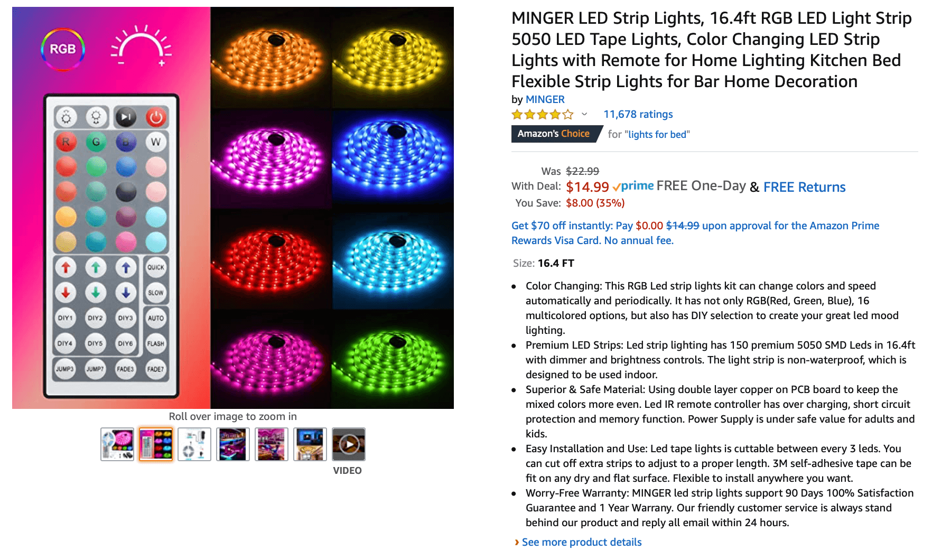Play the product video thumbnail
The height and width of the screenshot is (560, 932).
349,444
